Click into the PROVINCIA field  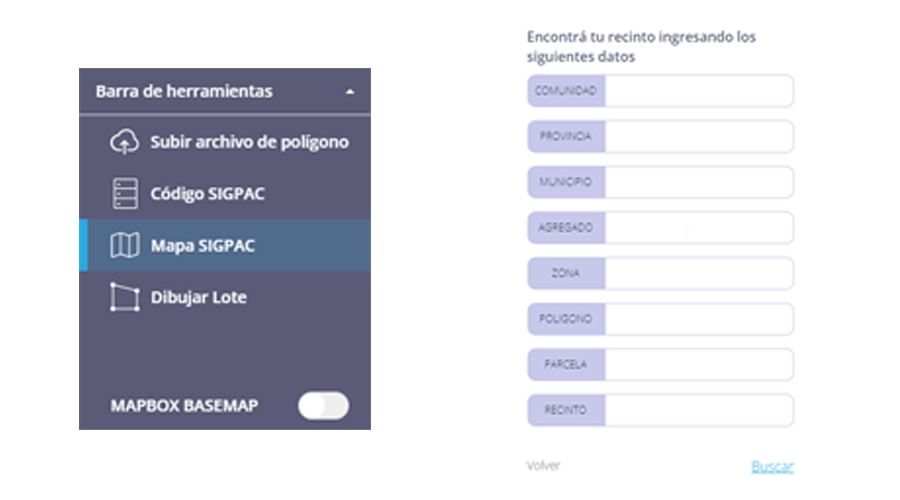pyautogui.click(x=699, y=136)
